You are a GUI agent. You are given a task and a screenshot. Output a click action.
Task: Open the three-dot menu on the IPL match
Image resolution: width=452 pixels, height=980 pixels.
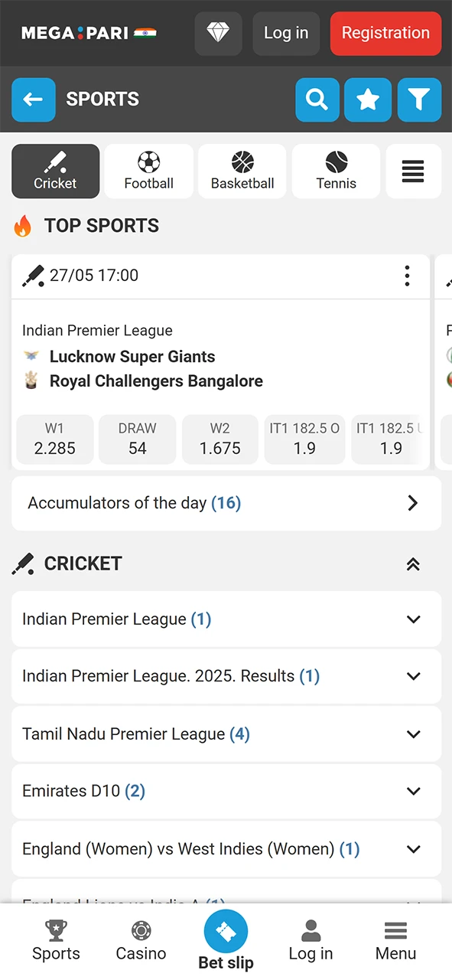[x=407, y=276]
